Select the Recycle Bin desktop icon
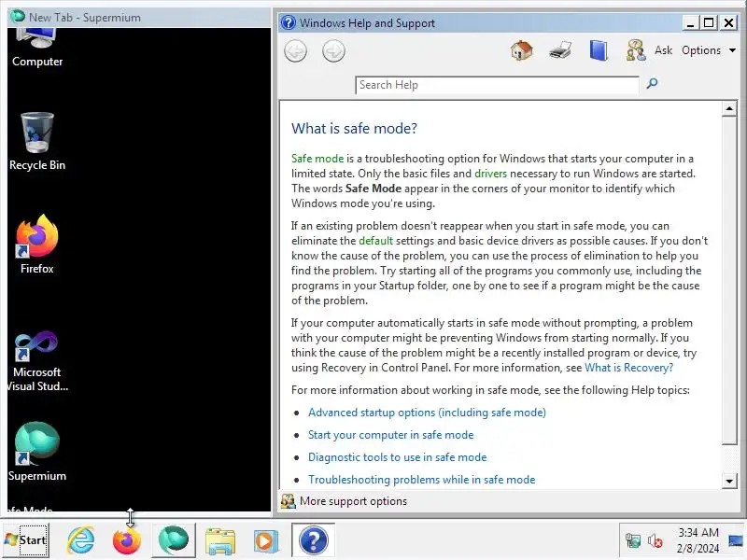Screen dimensions: 747x560 click(37, 142)
